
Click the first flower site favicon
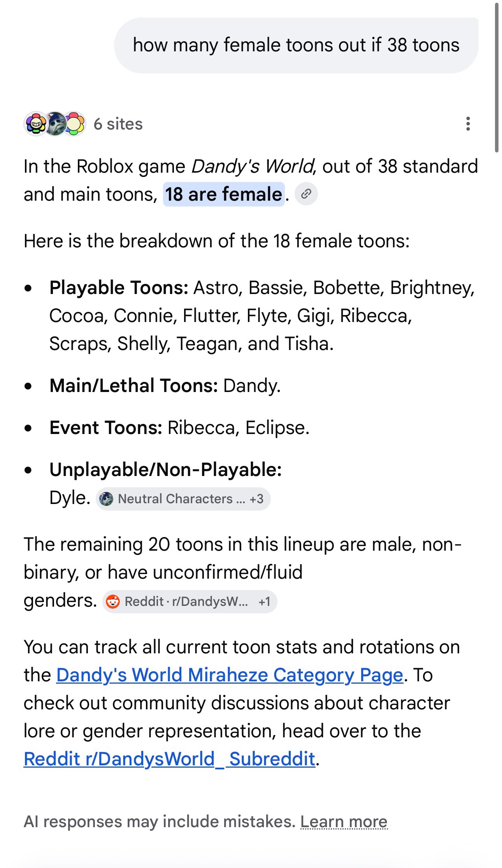[x=36, y=124]
